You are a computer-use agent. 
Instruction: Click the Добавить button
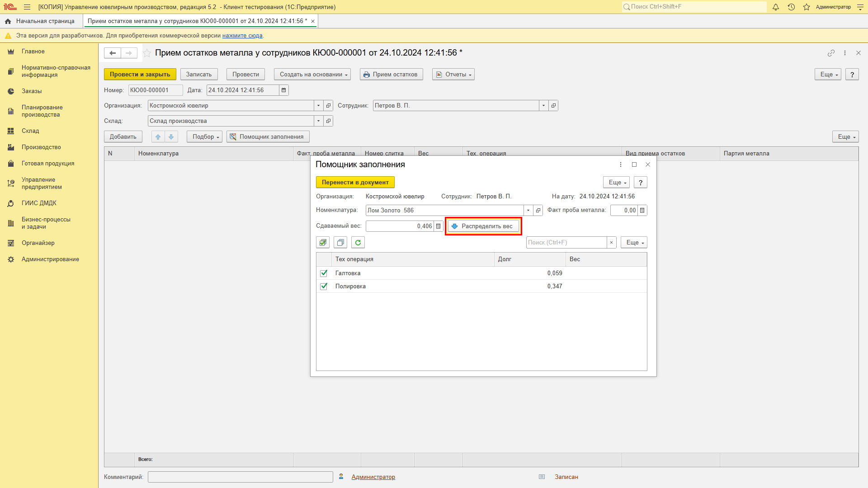coord(123,137)
